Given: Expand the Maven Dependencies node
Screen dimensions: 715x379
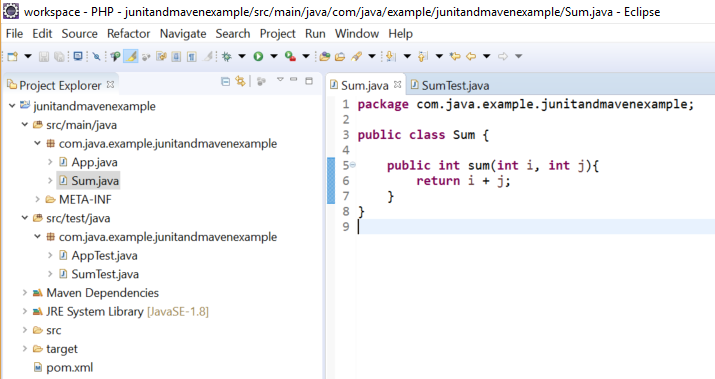Looking at the screenshot, I should tap(25, 293).
